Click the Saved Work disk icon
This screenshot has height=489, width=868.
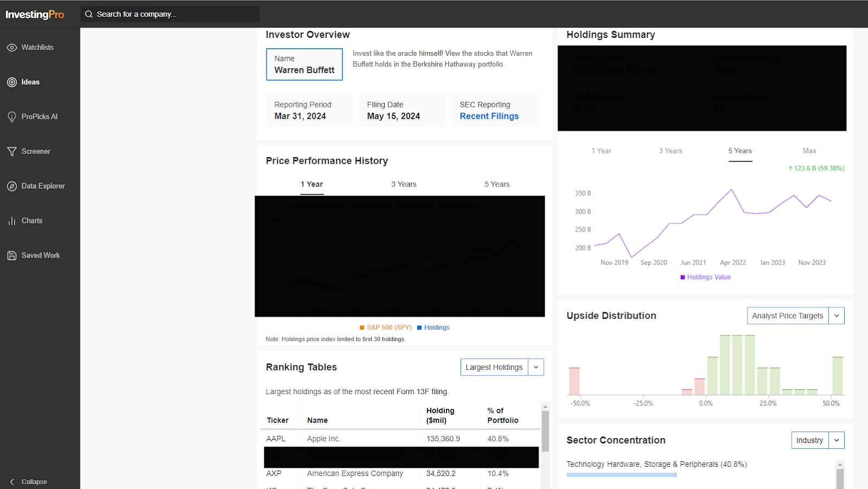tap(12, 256)
